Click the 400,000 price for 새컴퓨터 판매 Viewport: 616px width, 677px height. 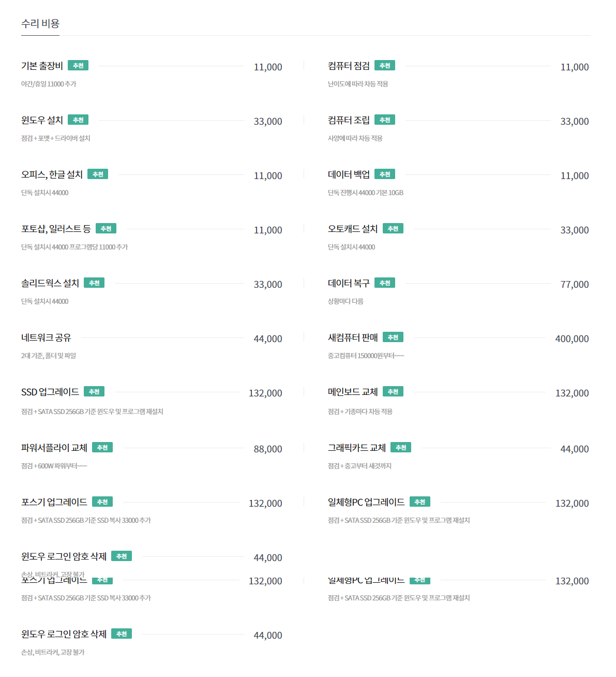click(x=572, y=339)
